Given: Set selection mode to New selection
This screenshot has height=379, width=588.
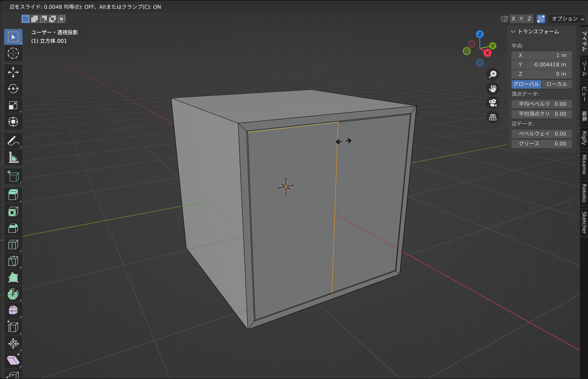Looking at the screenshot, I should pyautogui.click(x=25, y=19).
